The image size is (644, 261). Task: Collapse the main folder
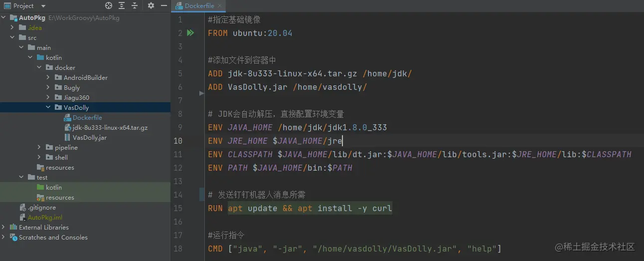tap(21, 48)
